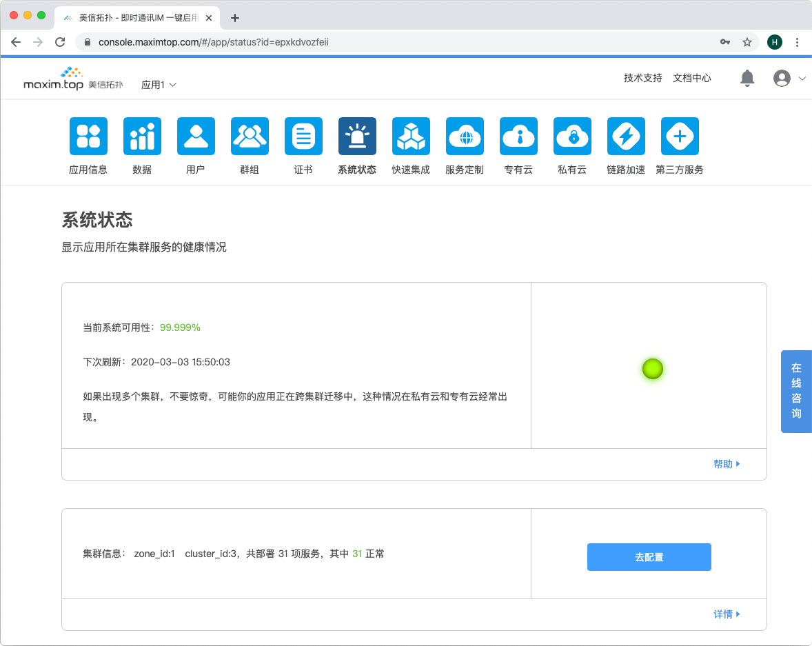The width and height of the screenshot is (812, 646).
Task: Open the 数据 data statistics icon
Action: pyautogui.click(x=143, y=137)
